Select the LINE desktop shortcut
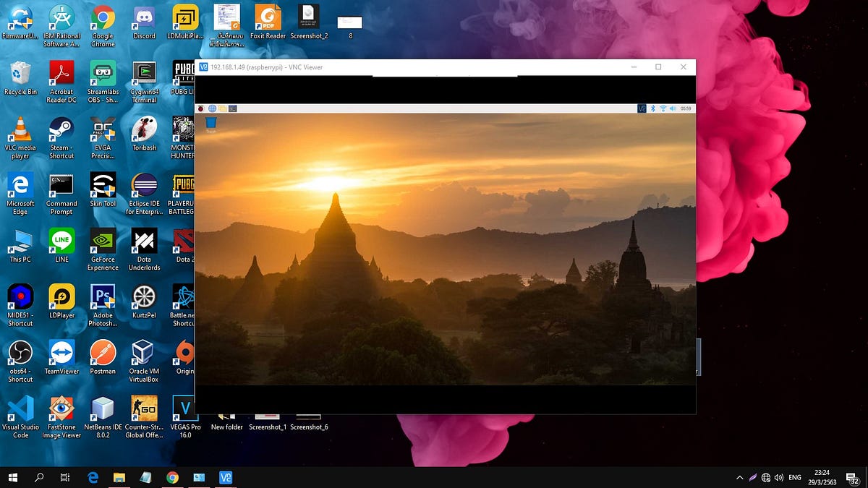The width and height of the screenshot is (868, 488). [61, 246]
